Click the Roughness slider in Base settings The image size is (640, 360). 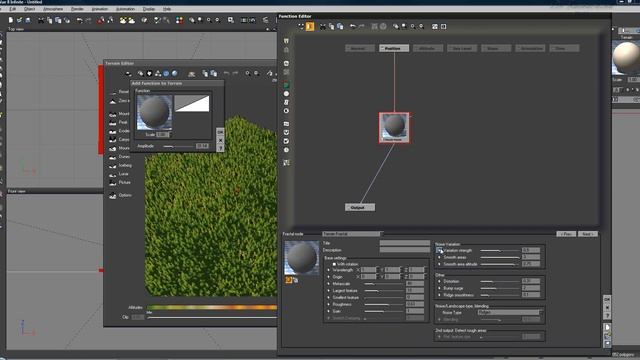click(384, 304)
